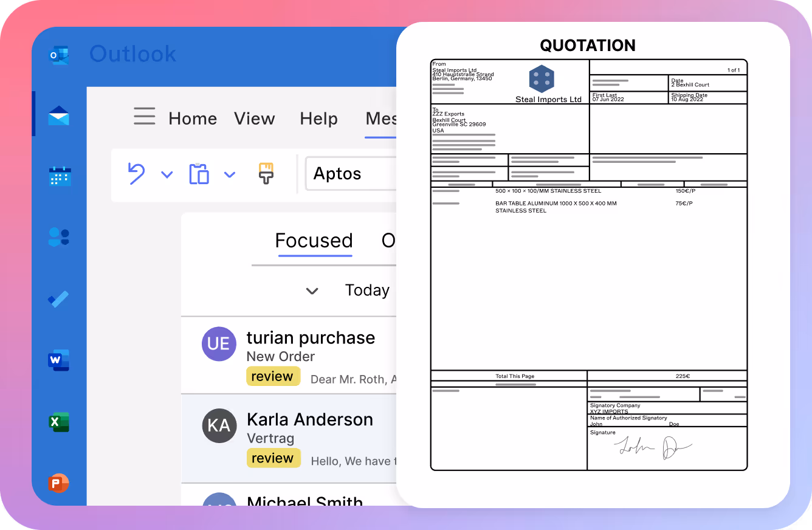Open the To Do checkmark icon
This screenshot has height=530, width=812.
[x=59, y=299]
